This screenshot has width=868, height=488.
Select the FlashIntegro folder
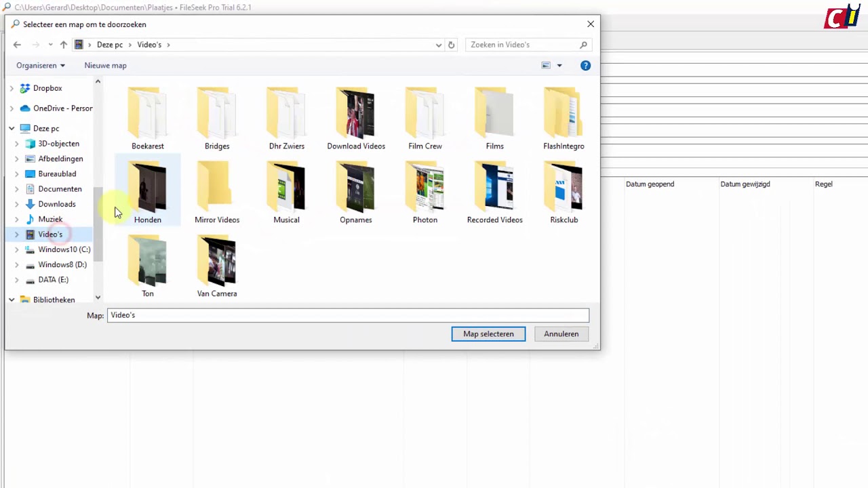[x=564, y=119]
